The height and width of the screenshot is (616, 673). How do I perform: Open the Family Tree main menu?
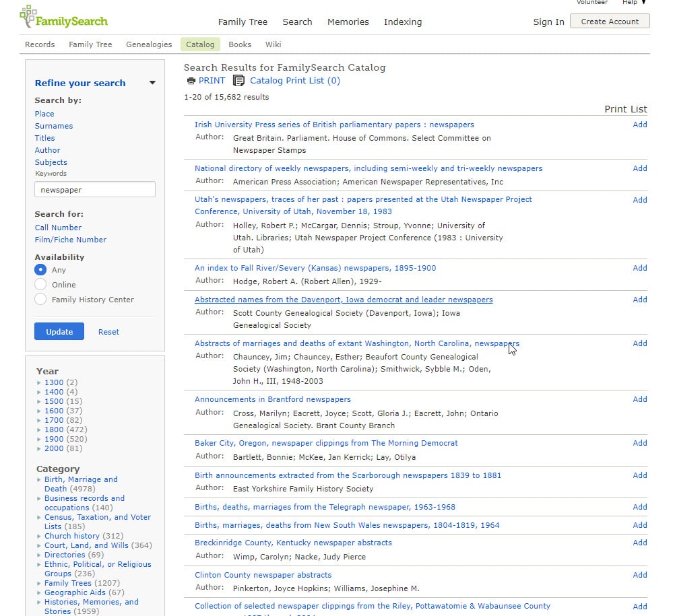tap(243, 22)
